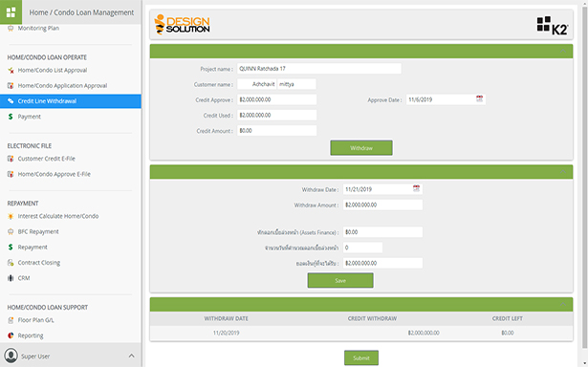Click the Reporting pie chart icon

tap(11, 335)
